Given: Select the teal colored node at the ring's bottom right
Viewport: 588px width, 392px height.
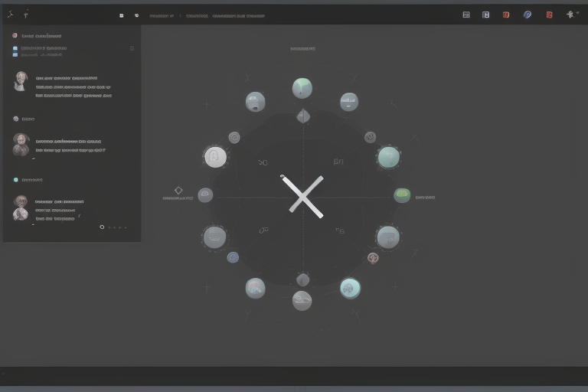Looking at the screenshot, I should 350,288.
